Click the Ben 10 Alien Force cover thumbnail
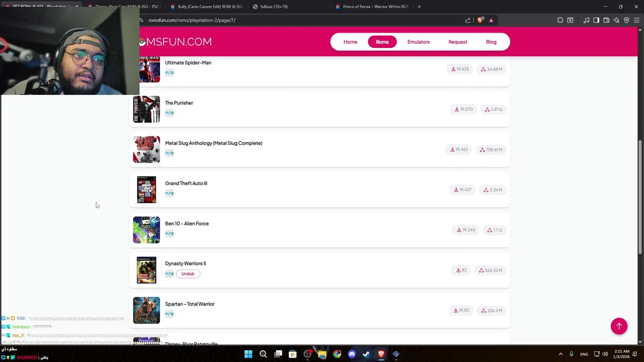Screen dimensions: 644x362 (146, 230)
